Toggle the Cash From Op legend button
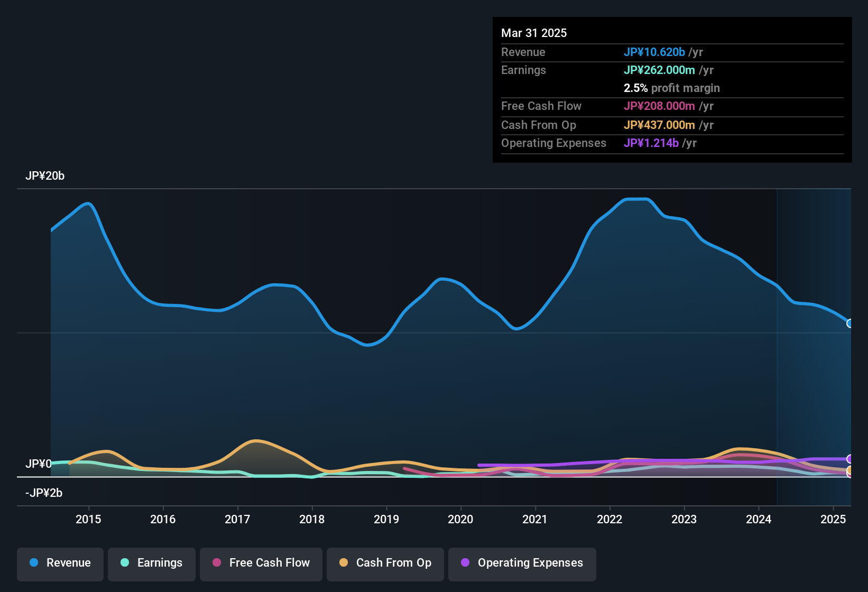This screenshot has width=868, height=592. pyautogui.click(x=385, y=563)
